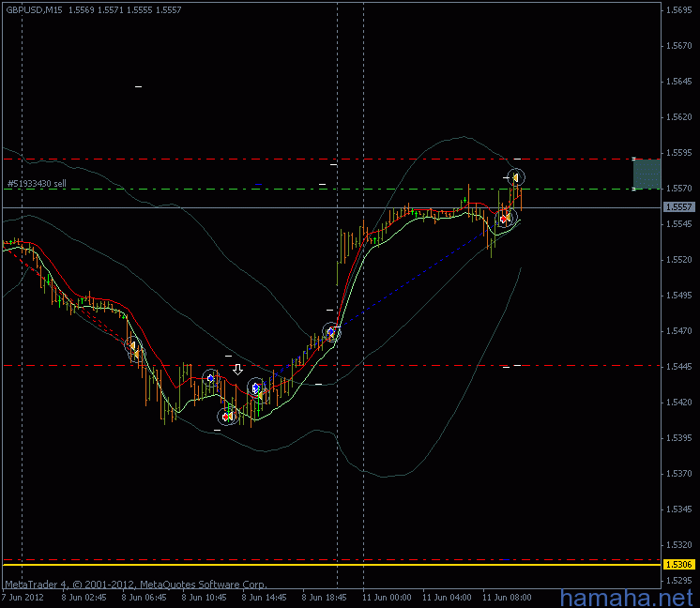
Task: Select the gray horizontal current price line
Action: click(331, 208)
